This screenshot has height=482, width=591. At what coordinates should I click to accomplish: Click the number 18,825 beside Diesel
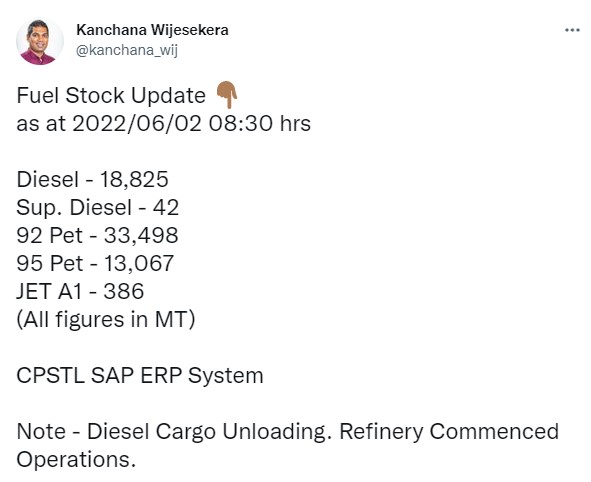[x=134, y=179]
